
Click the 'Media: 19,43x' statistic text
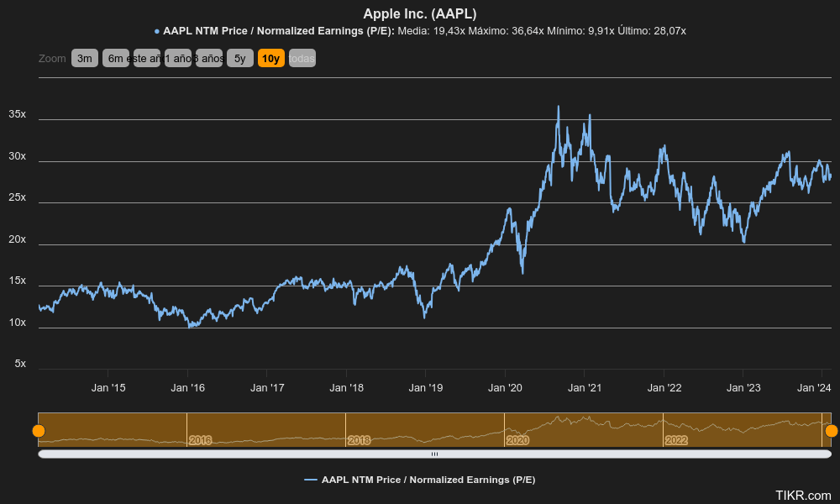coord(431,31)
